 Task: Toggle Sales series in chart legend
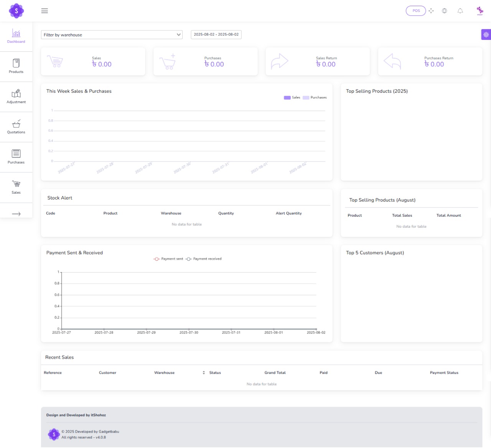pos(292,98)
